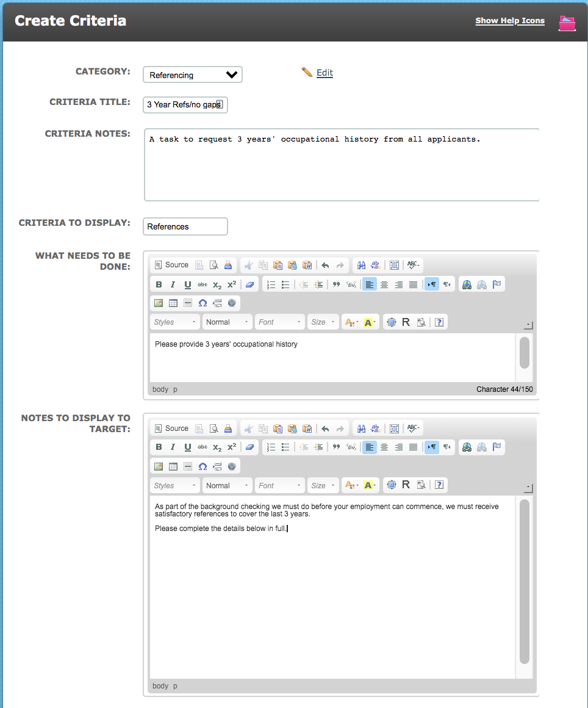Insert bulleted list in the Notes To Display To Target editor
The image size is (588, 708).
[285, 447]
